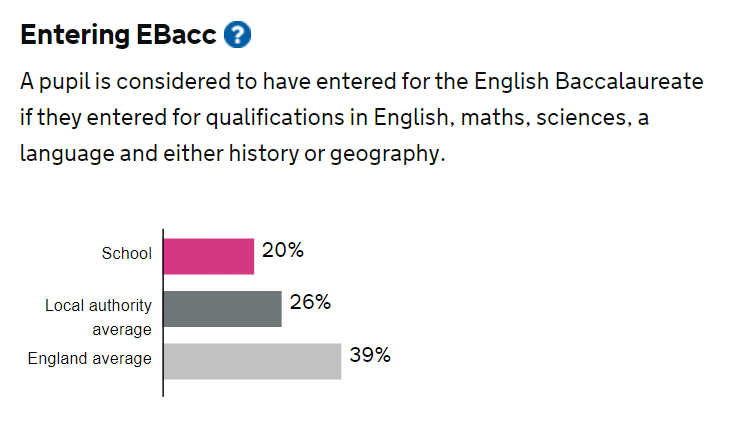
Task: Click the words English Baccalaureate in the description
Action: pyautogui.click(x=588, y=82)
